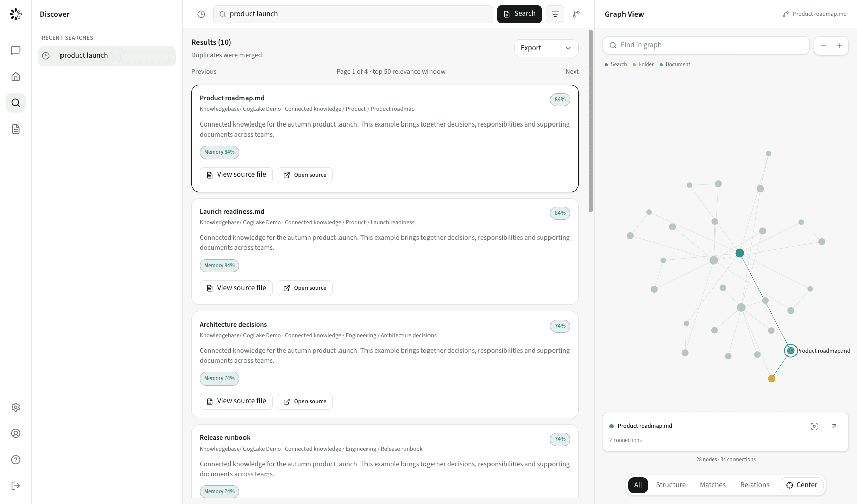Select the All graph filter tab
This screenshot has width=857, height=504.
coord(638,485)
